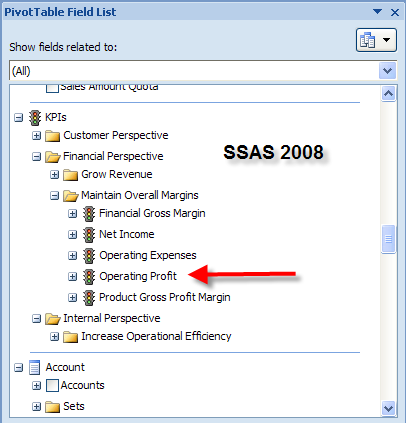Expand the Product Gross Profit Margin KPI
This screenshot has width=406, height=423.
click(72, 298)
